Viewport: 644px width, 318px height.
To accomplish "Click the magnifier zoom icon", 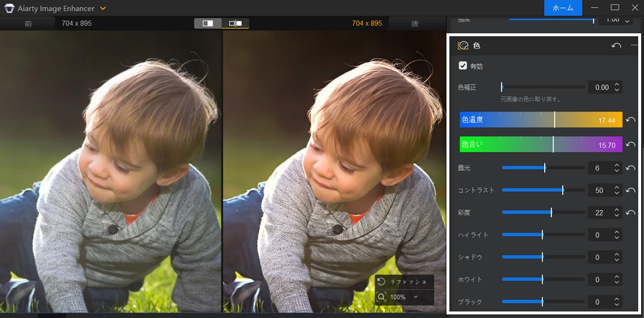I will point(381,297).
